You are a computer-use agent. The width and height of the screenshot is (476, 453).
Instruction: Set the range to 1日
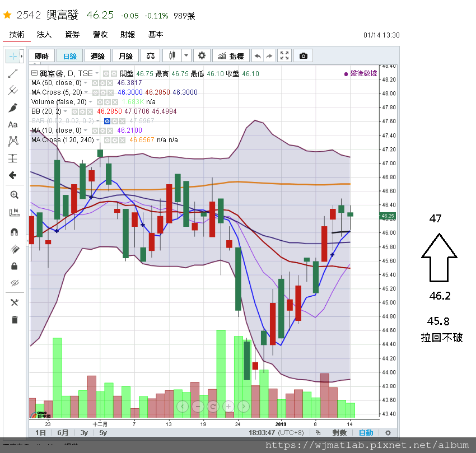coord(40,433)
